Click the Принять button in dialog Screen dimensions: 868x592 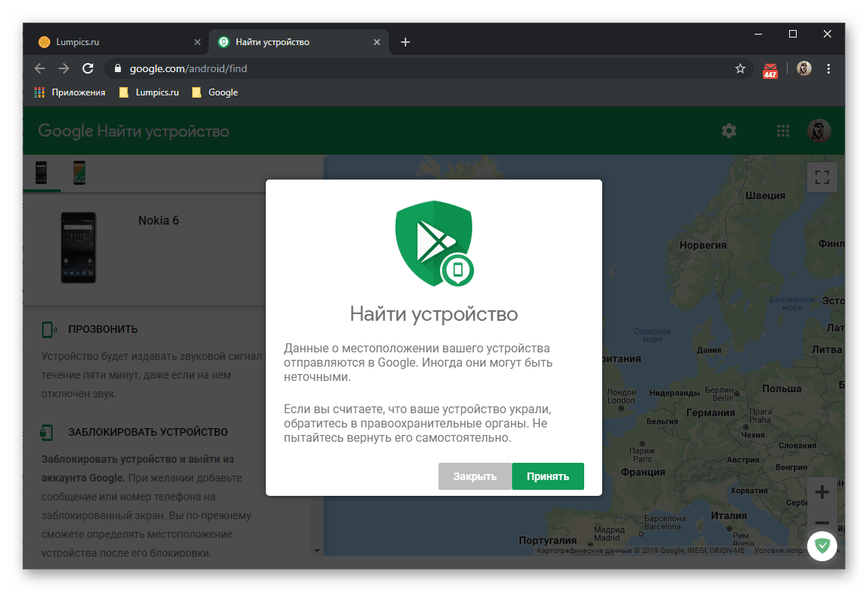tap(547, 476)
